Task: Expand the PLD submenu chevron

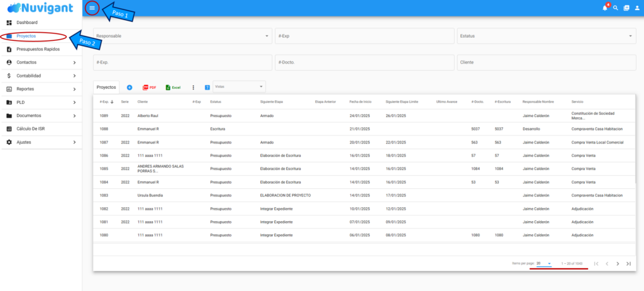Action: (x=74, y=103)
